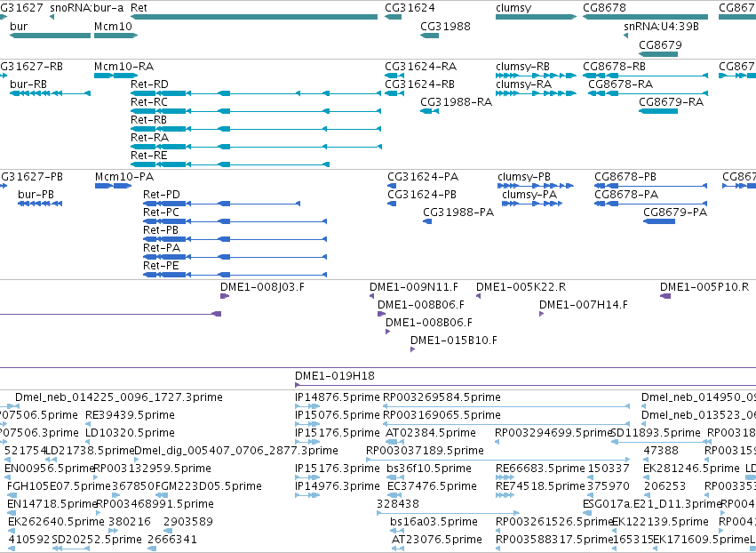756x553 pixels.
Task: Open EST label 'RE39439.5prime'
Action: pyautogui.click(x=130, y=415)
